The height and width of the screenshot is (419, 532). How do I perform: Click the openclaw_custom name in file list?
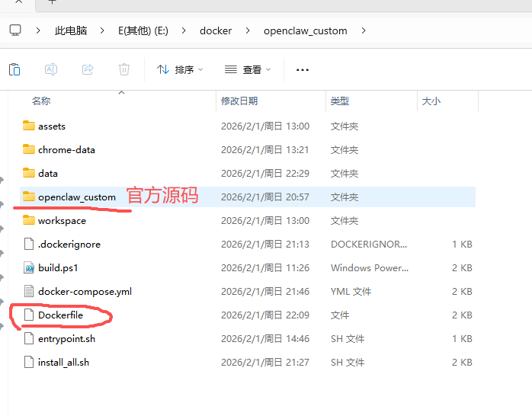(77, 197)
